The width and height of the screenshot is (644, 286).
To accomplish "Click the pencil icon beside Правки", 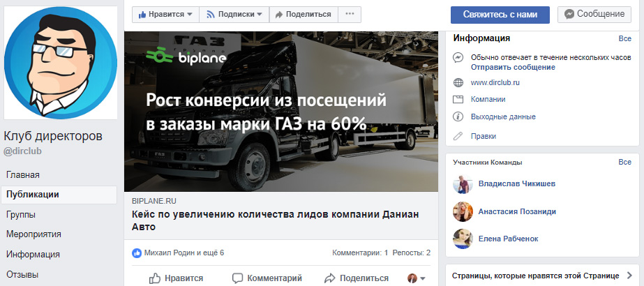I will click(x=458, y=136).
